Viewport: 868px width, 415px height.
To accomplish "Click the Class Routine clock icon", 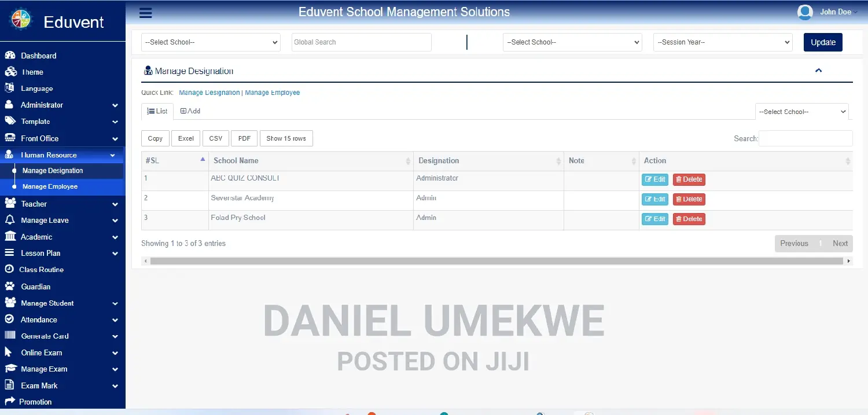I will click(9, 270).
